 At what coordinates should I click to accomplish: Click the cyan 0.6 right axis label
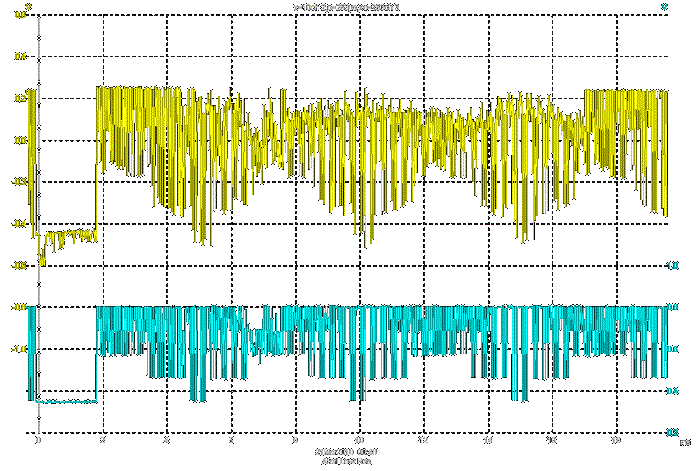point(673,350)
